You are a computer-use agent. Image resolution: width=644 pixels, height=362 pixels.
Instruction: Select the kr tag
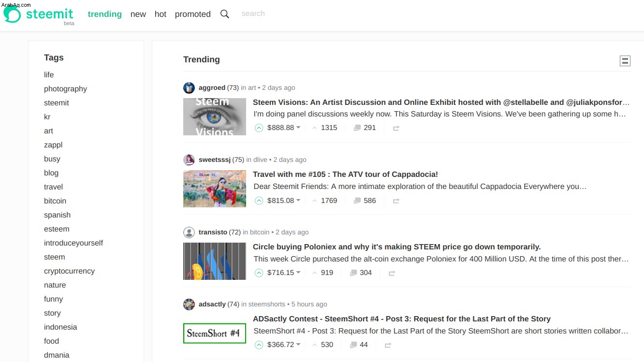(x=47, y=117)
